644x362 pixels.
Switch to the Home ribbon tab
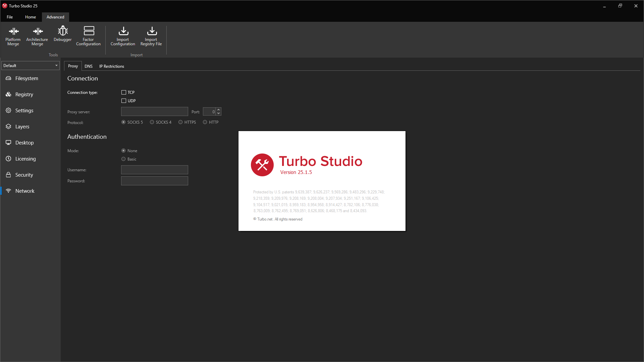31,17
